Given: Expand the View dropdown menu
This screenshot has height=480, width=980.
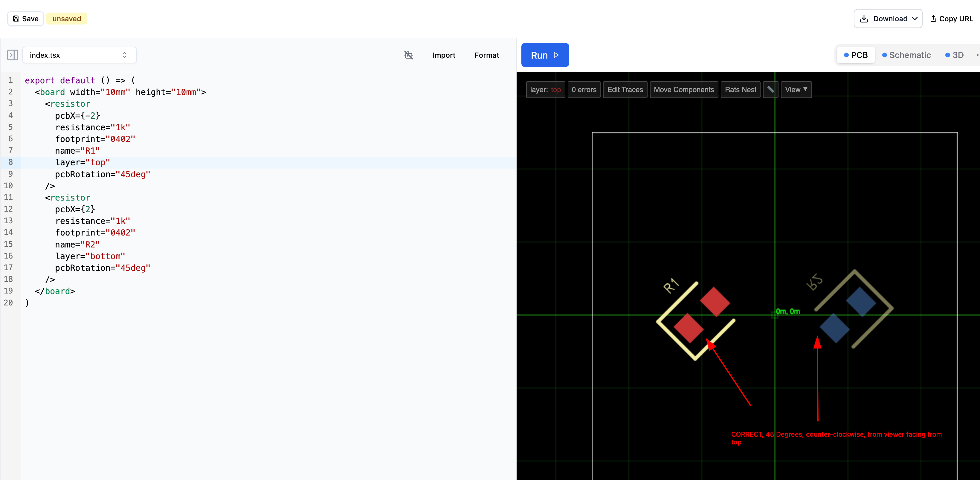Looking at the screenshot, I should tap(796, 90).
